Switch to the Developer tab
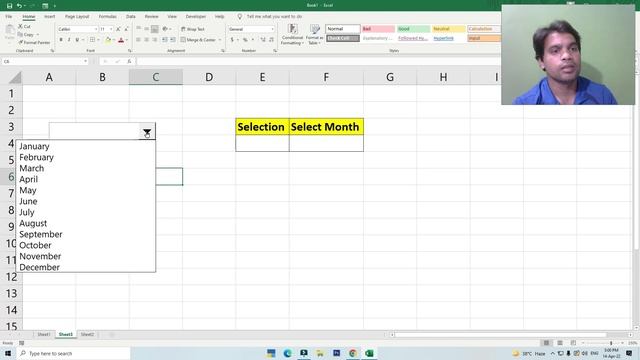The width and height of the screenshot is (640, 360). (x=196, y=16)
